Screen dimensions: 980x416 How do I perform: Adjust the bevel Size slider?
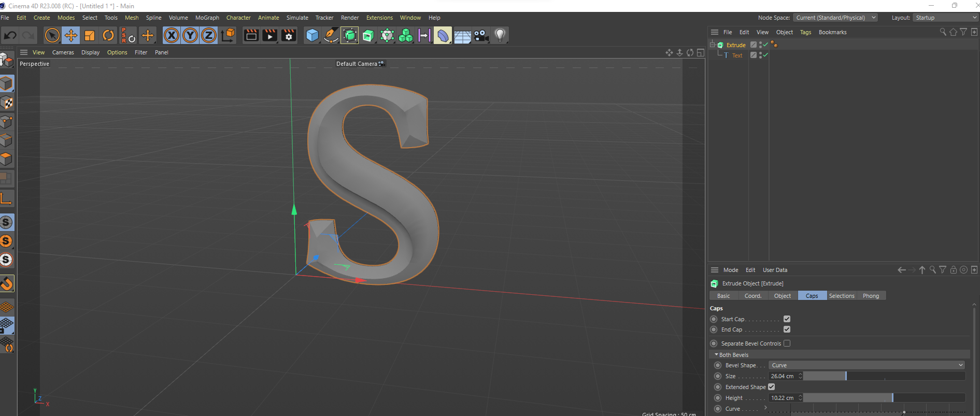[884, 376]
